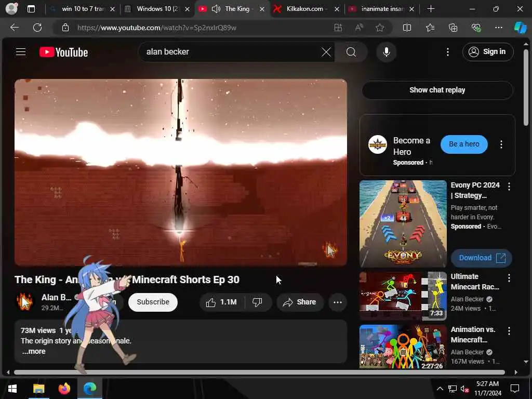Open the Windows Start menu
This screenshot has height=399, width=532.
coord(12,389)
